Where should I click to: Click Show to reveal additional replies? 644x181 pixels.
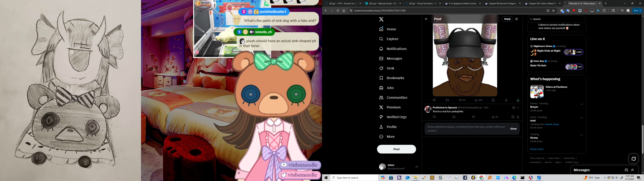(513, 129)
